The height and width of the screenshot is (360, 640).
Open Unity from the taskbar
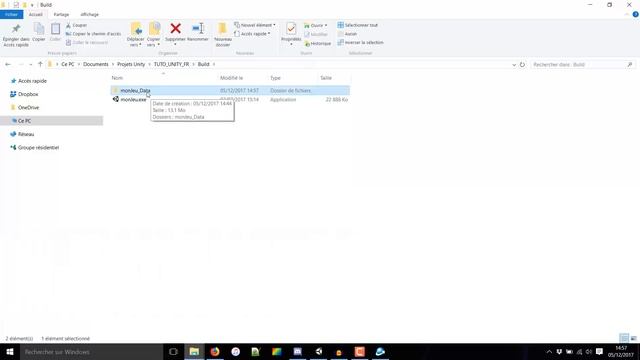(x=319, y=352)
